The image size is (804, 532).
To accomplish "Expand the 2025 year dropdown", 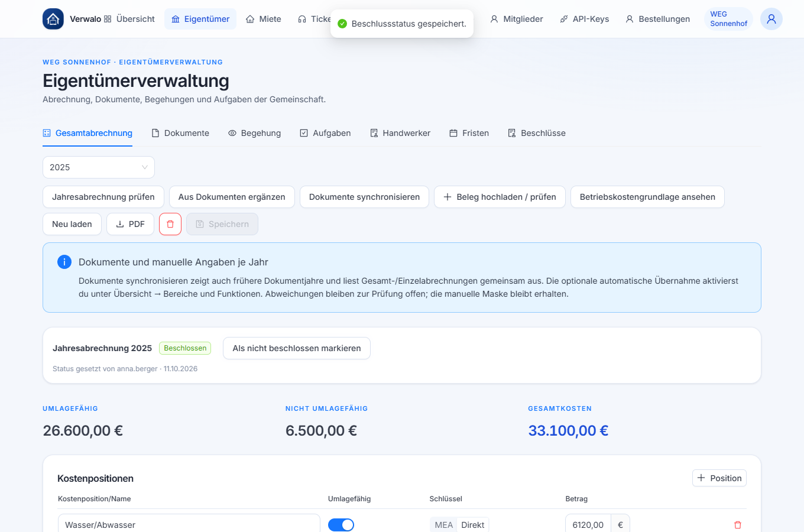I will click(x=99, y=167).
